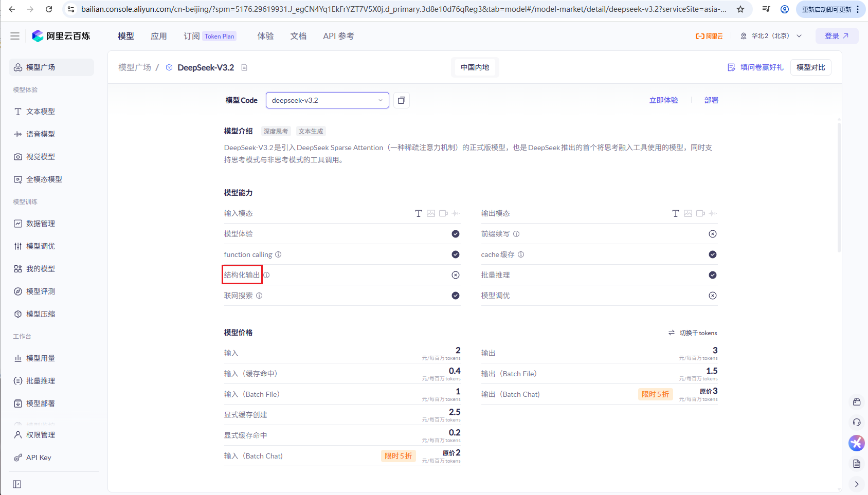Switch pricing unit via 切换千 tokens
The width and height of the screenshot is (868, 495).
coord(693,333)
